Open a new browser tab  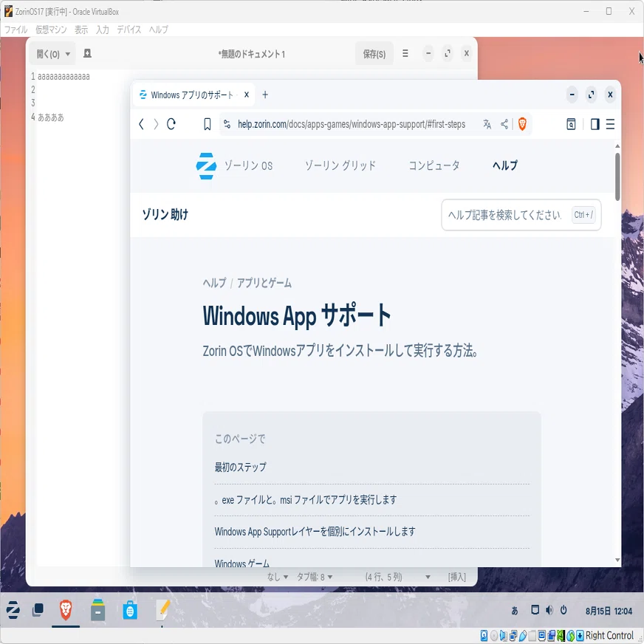265,95
